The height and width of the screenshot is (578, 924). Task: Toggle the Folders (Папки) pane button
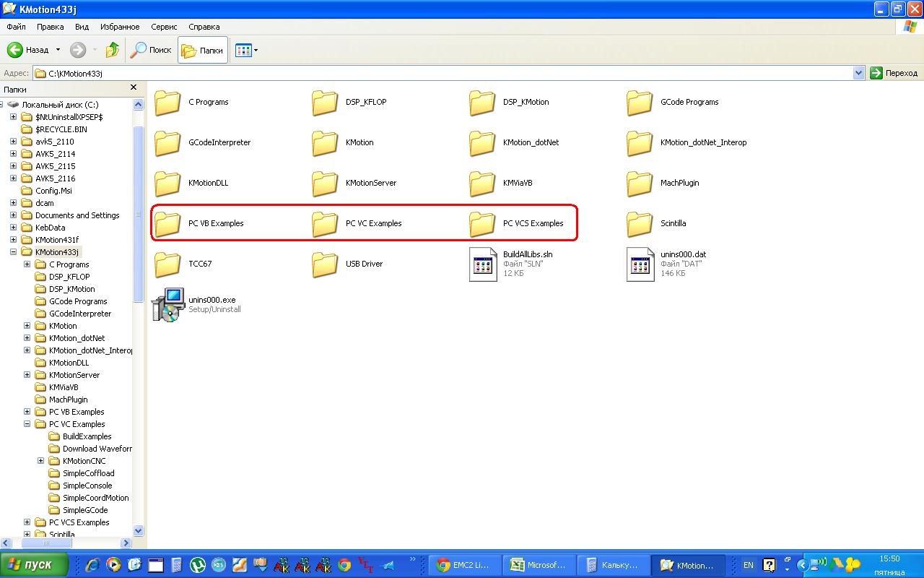point(203,50)
